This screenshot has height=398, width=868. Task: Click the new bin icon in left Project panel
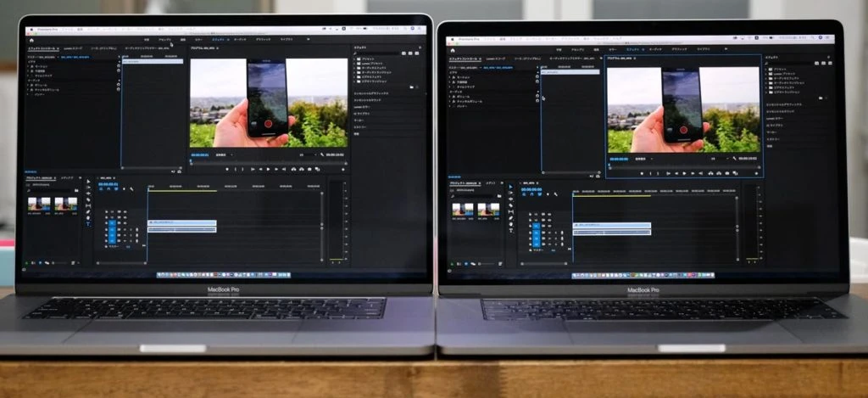click(76, 190)
